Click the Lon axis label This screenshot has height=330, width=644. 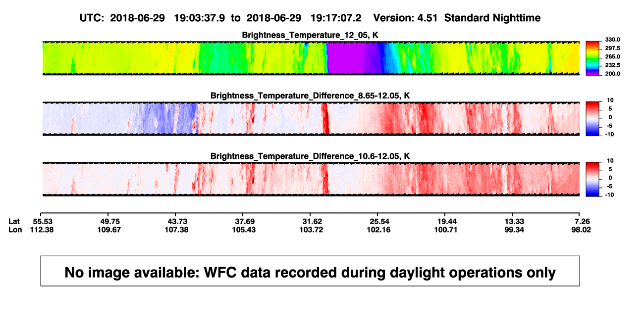(15, 230)
